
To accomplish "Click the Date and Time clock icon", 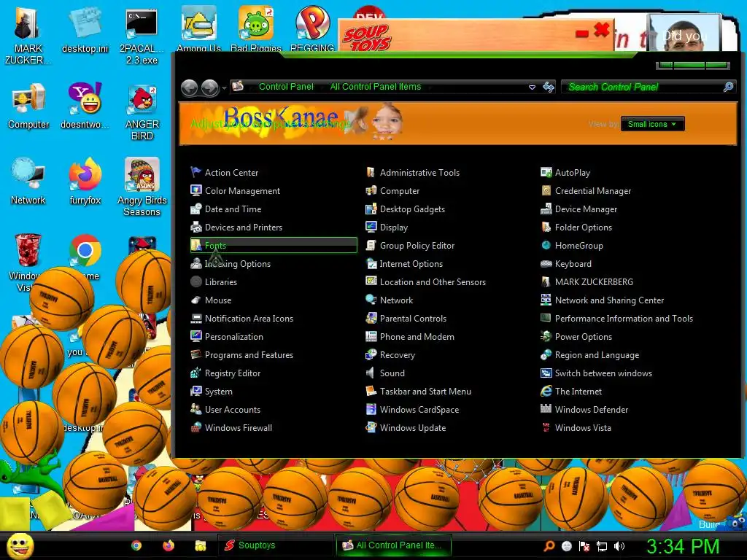I will [196, 209].
